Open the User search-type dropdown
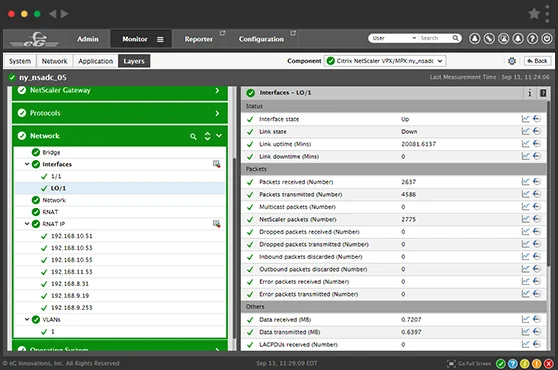 click(x=395, y=38)
